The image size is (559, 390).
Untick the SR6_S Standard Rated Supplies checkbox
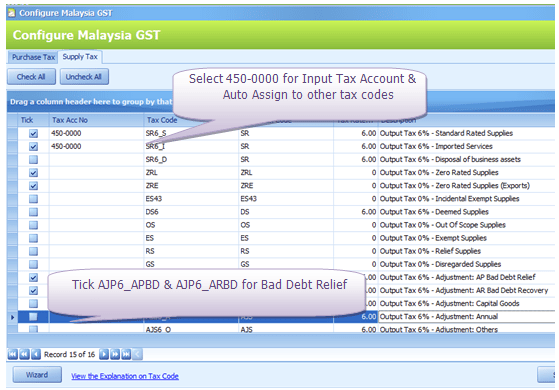(33, 133)
